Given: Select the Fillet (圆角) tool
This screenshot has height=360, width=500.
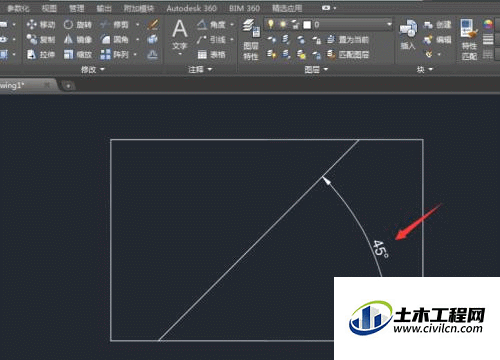Looking at the screenshot, I should (x=114, y=40).
